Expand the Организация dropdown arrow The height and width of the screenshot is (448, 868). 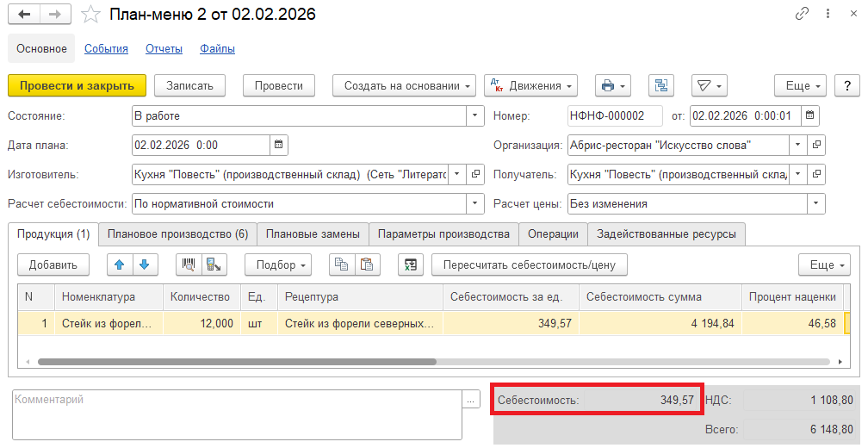point(797,145)
